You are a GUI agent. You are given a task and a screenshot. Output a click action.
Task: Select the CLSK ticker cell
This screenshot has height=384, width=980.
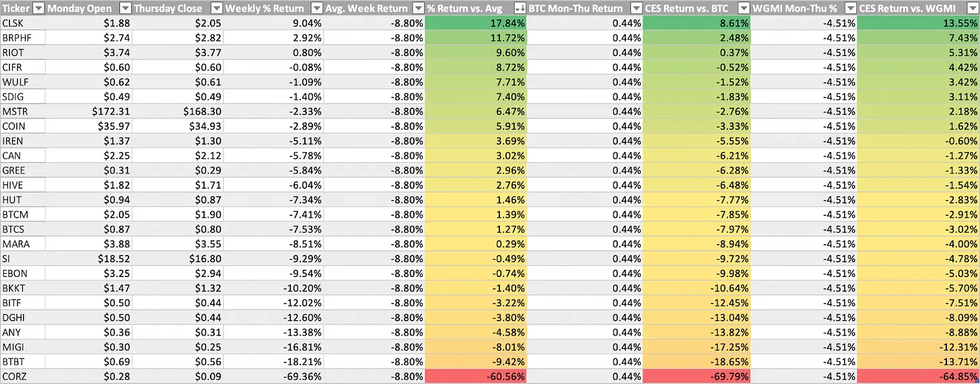[22, 23]
